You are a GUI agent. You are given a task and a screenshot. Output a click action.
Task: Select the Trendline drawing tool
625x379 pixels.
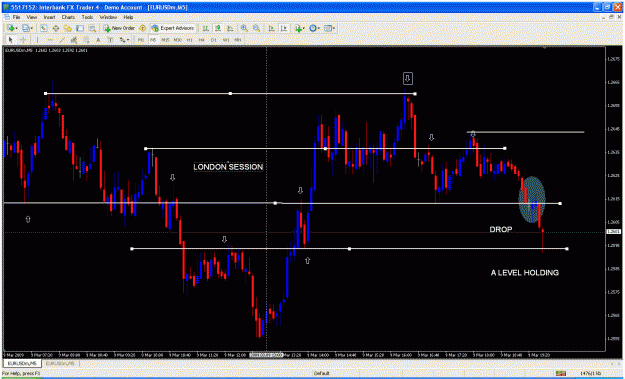tap(62, 40)
